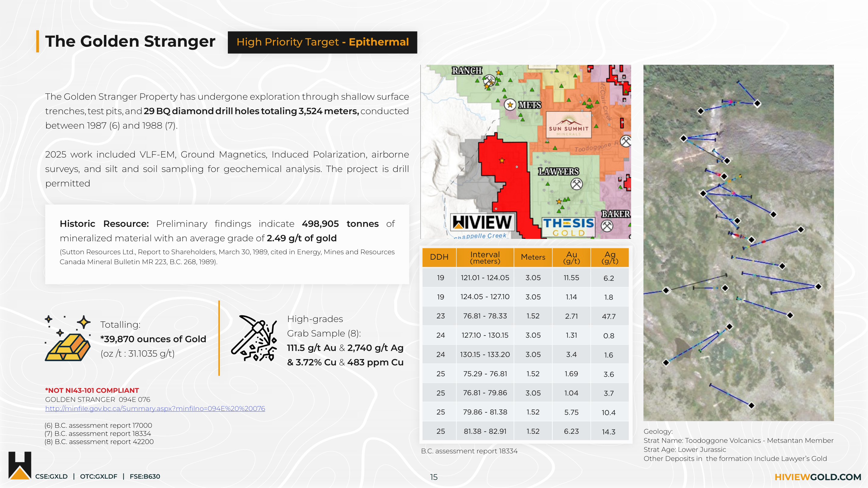Click the Interval (meters) column header
This screenshot has height=488, width=868.
(485, 257)
